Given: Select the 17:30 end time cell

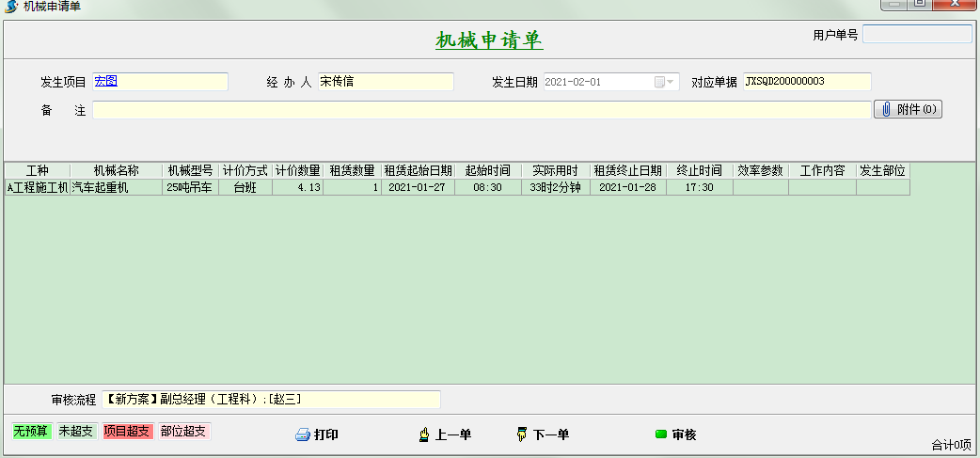Looking at the screenshot, I should (x=699, y=187).
